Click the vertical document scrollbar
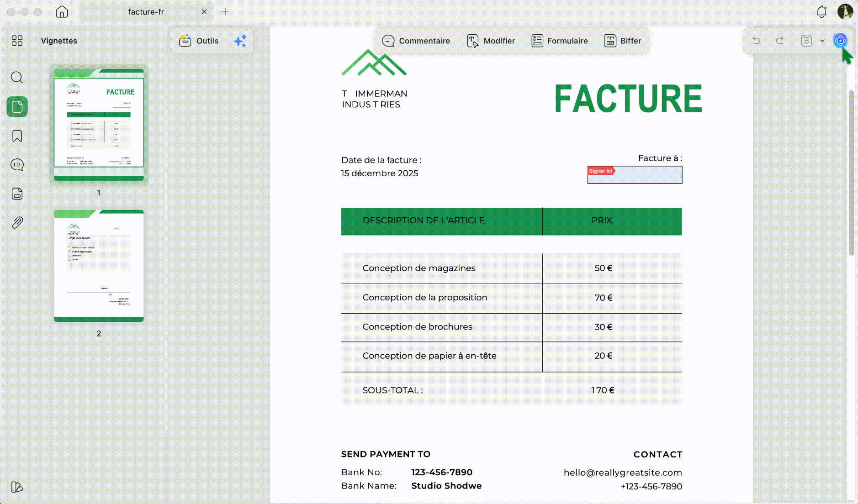Image resolution: width=858 pixels, height=504 pixels. coord(851,173)
